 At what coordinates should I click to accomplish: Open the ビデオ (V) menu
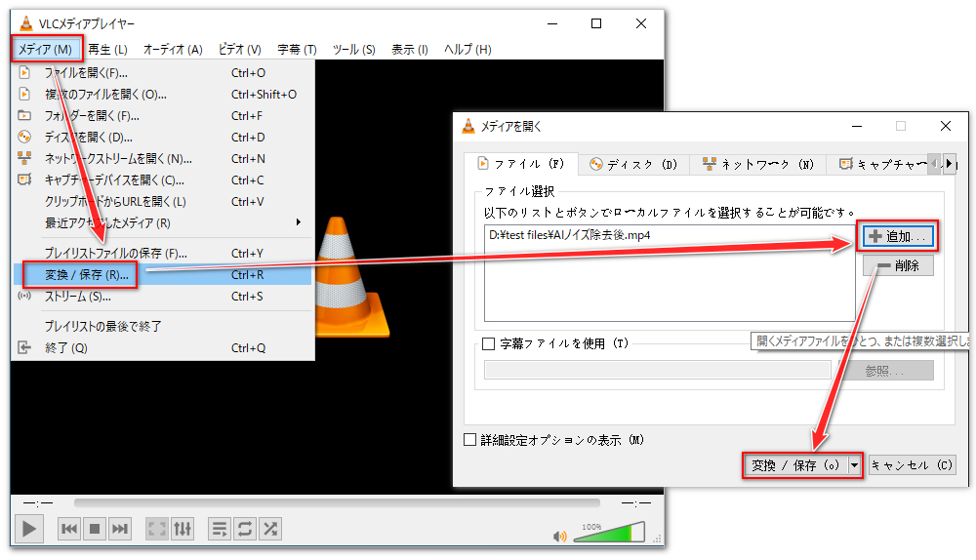click(240, 49)
